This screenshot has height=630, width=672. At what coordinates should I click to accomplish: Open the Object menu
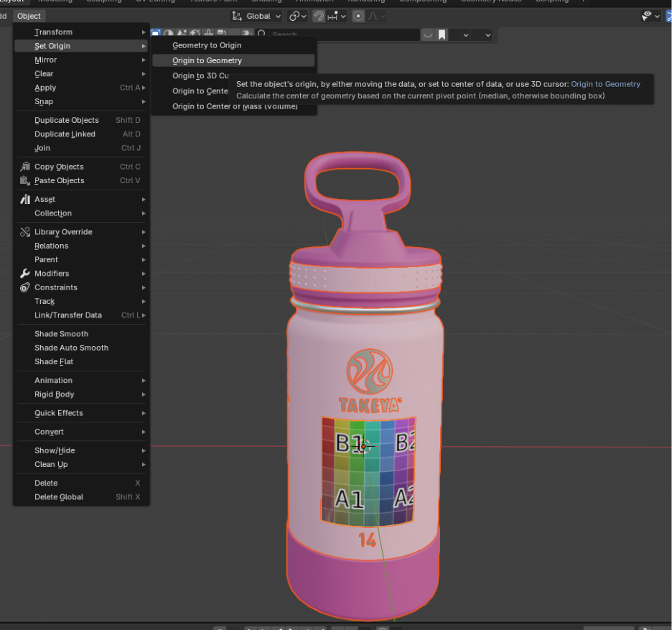pyautogui.click(x=29, y=17)
